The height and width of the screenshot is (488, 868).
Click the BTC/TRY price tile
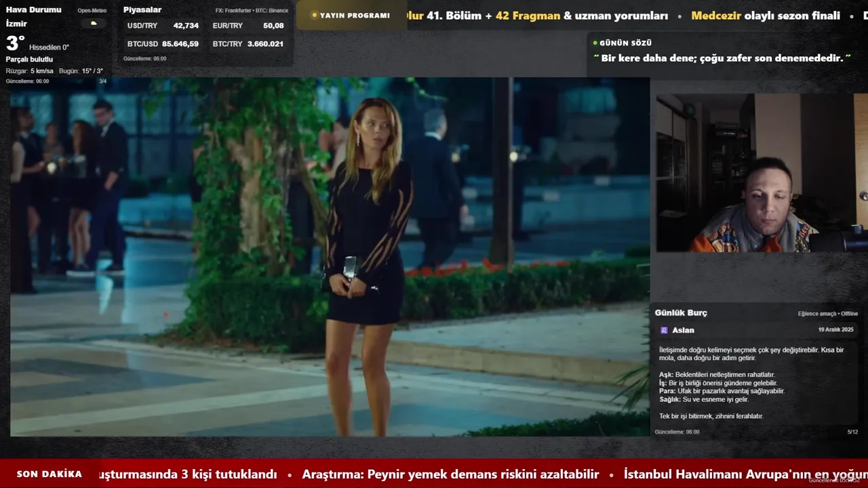248,43
